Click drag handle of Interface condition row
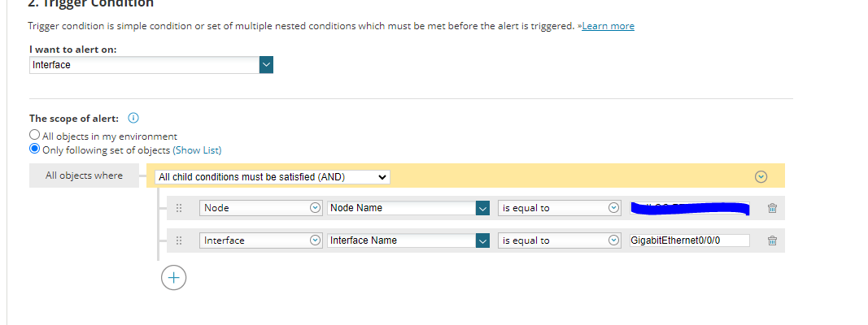The height and width of the screenshot is (325, 868). pyautogui.click(x=179, y=241)
